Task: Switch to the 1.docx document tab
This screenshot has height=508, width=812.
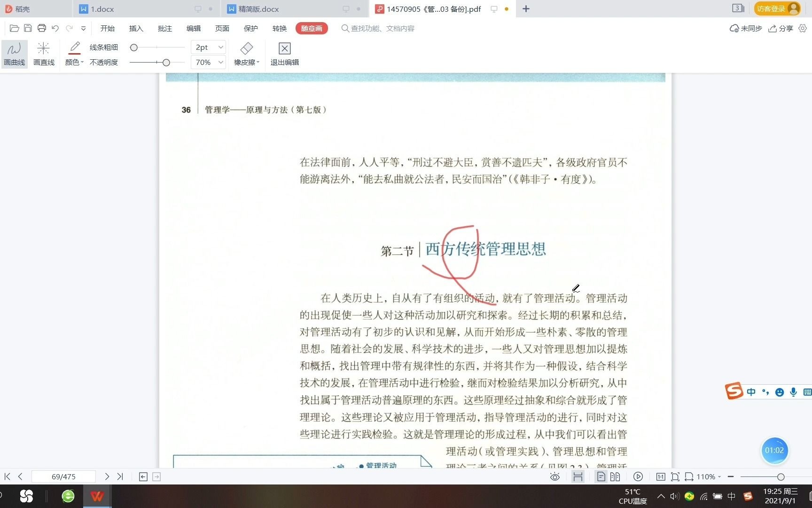Action: [x=146, y=9]
